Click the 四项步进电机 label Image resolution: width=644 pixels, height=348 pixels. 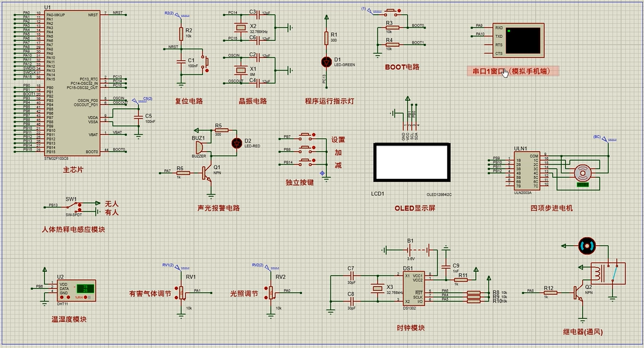click(551, 208)
